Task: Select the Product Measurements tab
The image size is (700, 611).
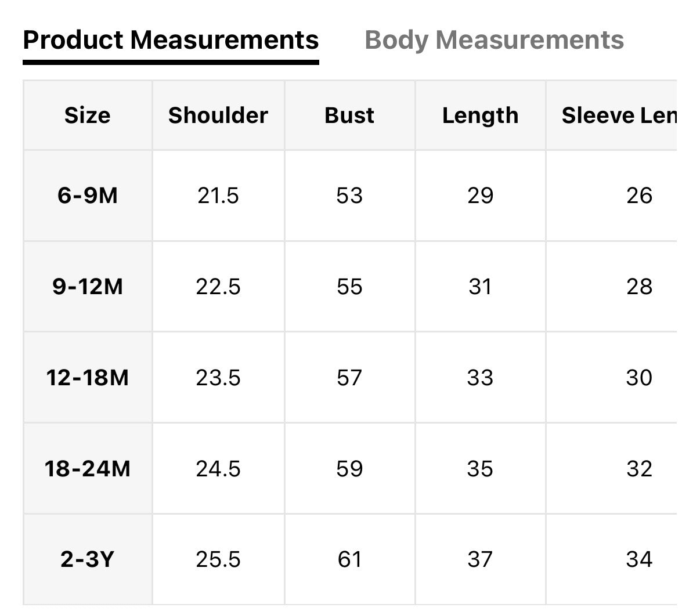Action: [171, 40]
